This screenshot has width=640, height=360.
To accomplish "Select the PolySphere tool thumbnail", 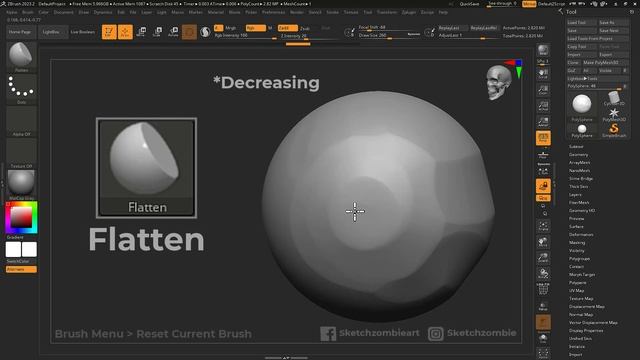I will [582, 106].
